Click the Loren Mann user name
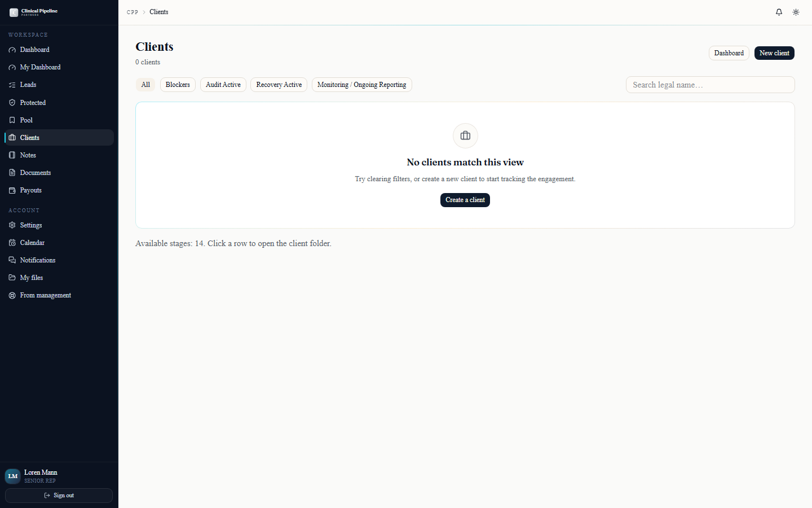 click(x=41, y=472)
